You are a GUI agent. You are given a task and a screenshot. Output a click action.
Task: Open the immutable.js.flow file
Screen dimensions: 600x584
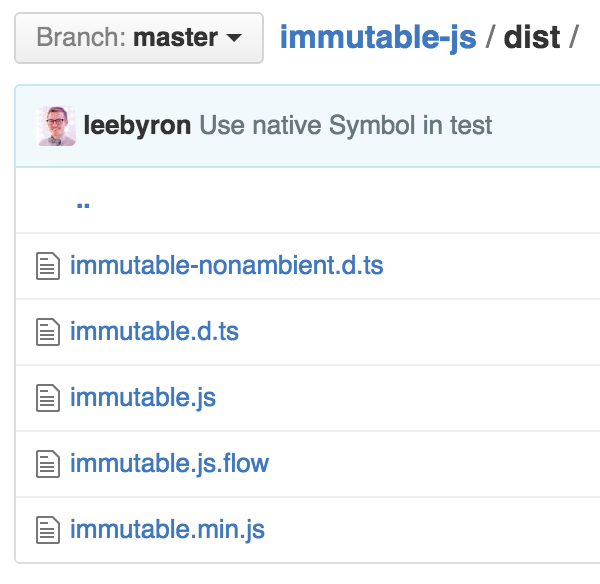[169, 464]
